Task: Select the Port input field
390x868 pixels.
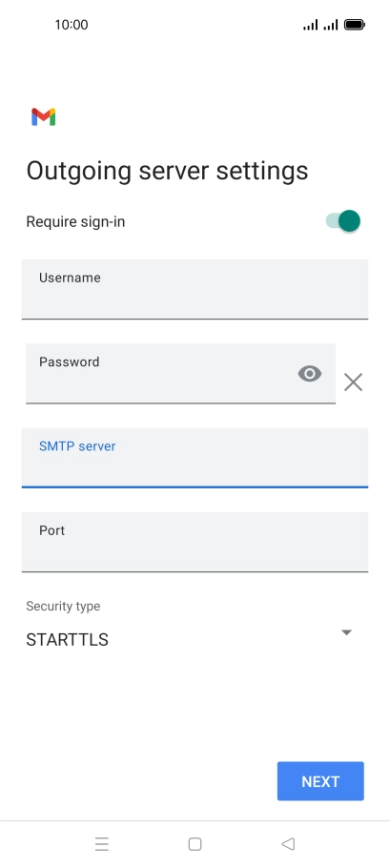Action: (195, 542)
